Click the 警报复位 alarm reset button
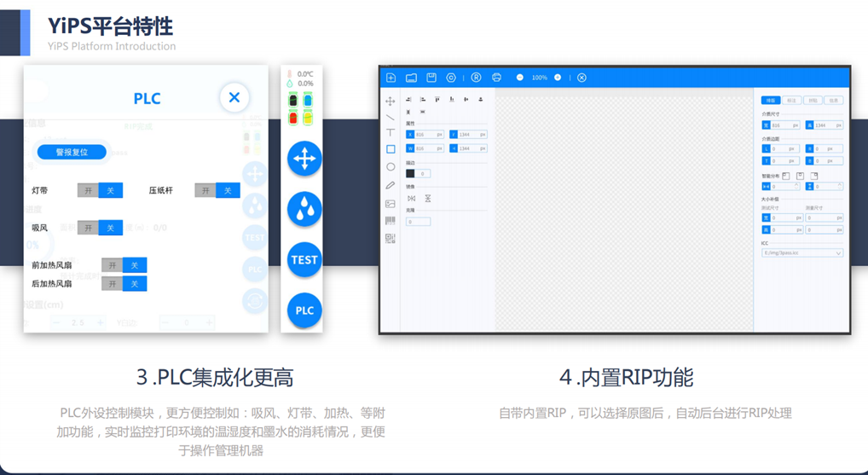The height and width of the screenshot is (475, 868). tap(72, 152)
